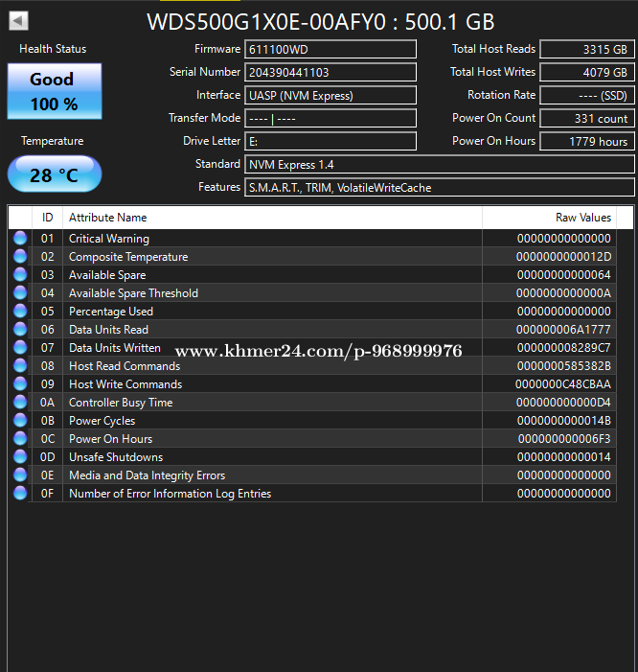
Task: Click the status orb for Available Spare
Action: (x=20, y=274)
